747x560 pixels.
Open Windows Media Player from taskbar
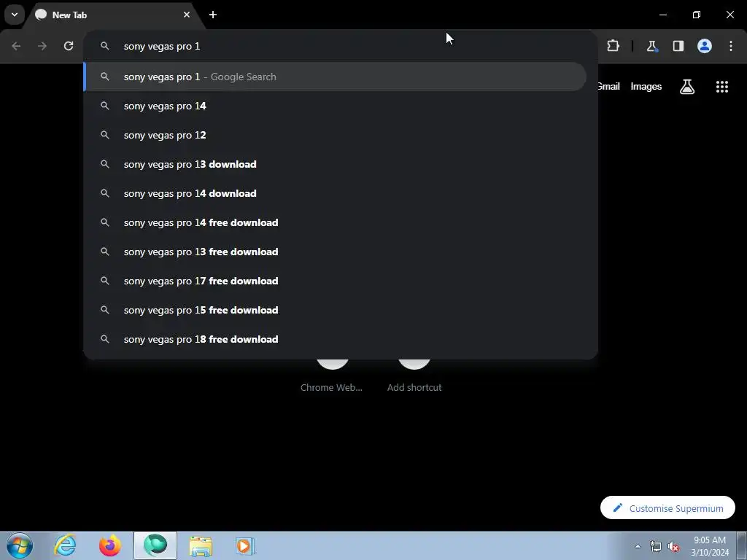pos(245,545)
